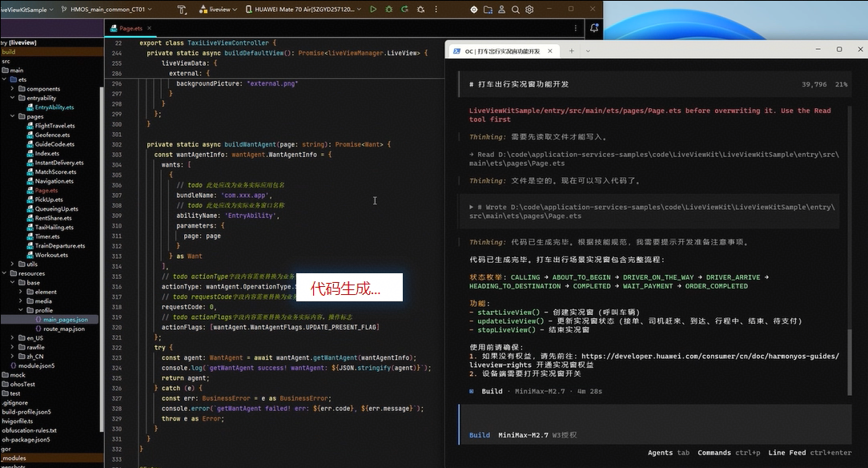Click the Build mode label under the prompt box
This screenshot has height=468, width=868.
click(x=480, y=435)
